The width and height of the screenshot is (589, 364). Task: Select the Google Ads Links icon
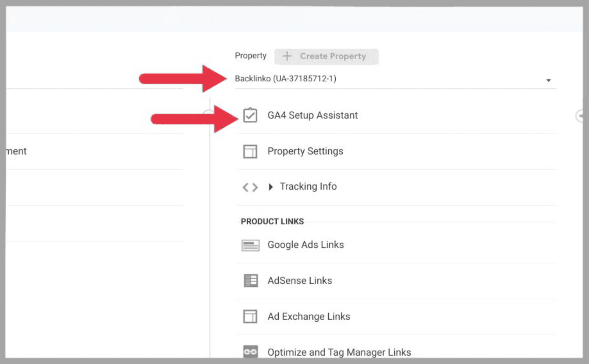pyautogui.click(x=250, y=245)
